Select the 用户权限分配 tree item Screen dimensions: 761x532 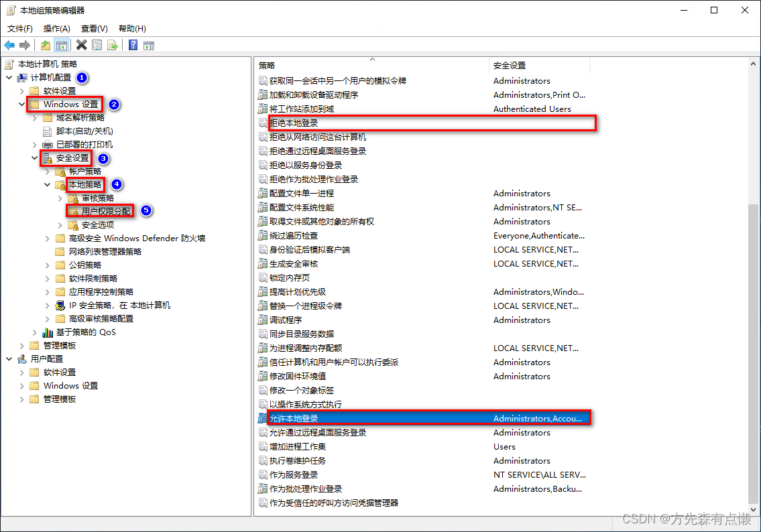pyautogui.click(x=106, y=211)
